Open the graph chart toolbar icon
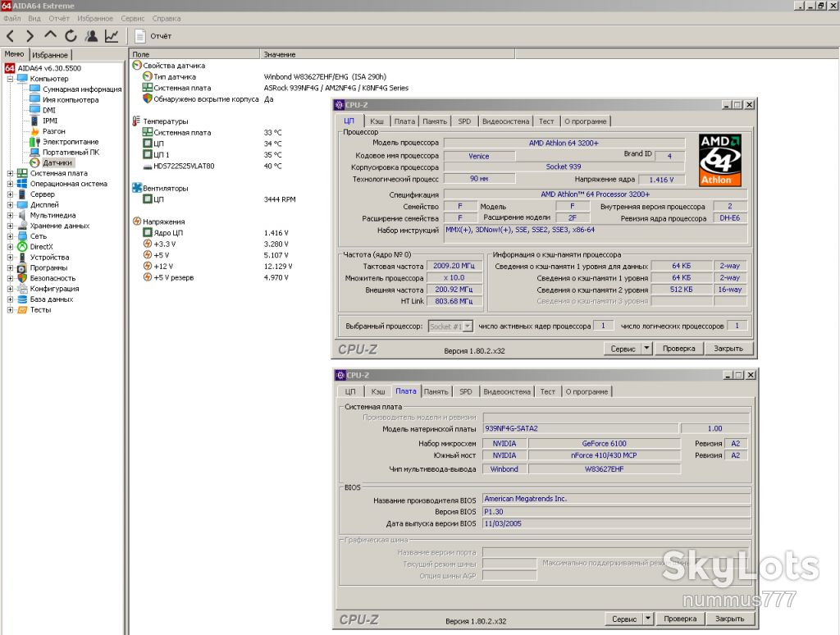 click(112, 36)
